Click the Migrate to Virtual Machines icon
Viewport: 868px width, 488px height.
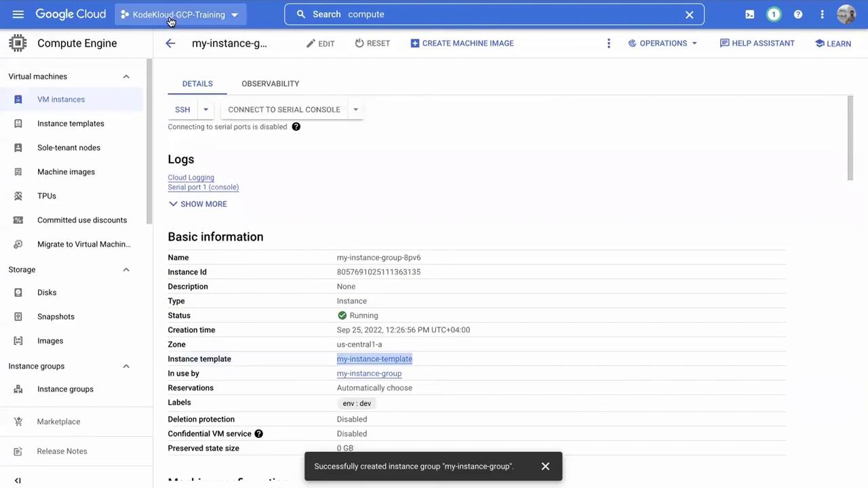18,244
